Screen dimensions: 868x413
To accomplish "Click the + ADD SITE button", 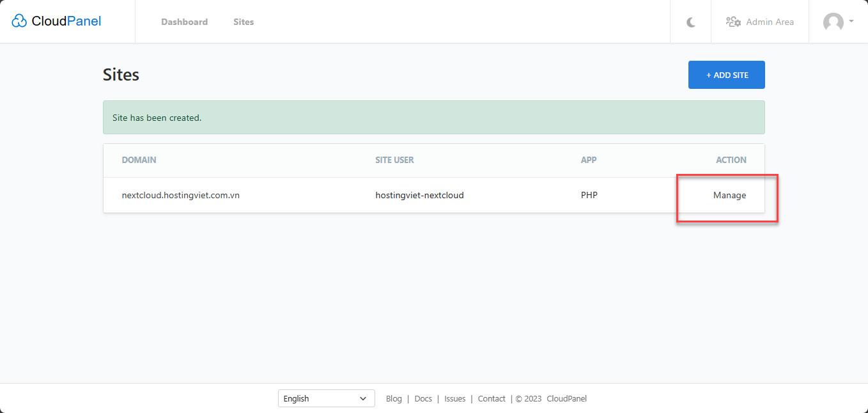I will coord(726,74).
